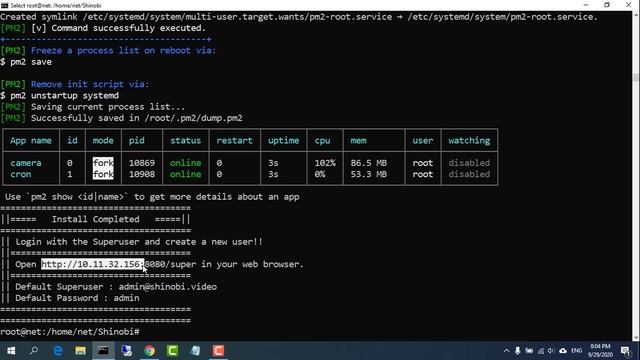
Task: Open network status tray icon
Action: click(540, 351)
